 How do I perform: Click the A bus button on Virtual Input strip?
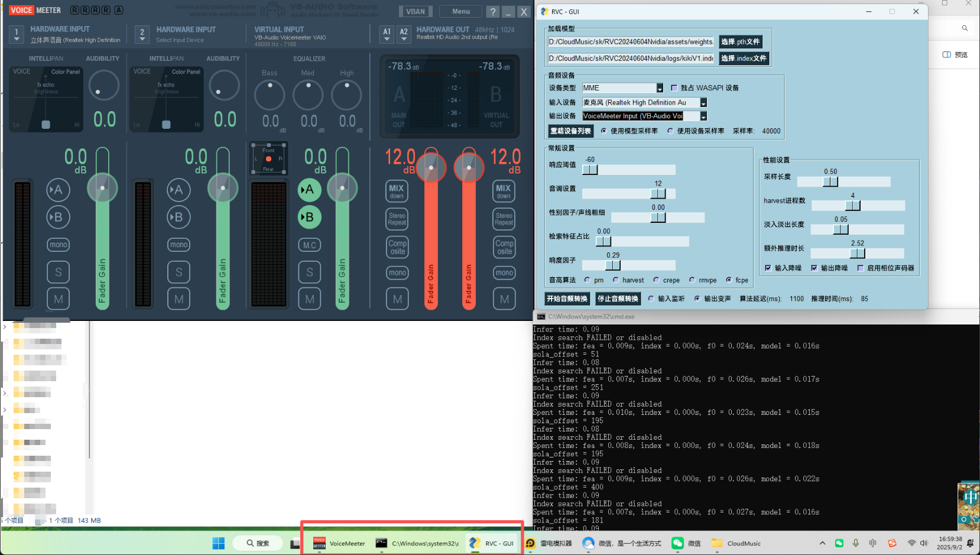click(x=309, y=190)
